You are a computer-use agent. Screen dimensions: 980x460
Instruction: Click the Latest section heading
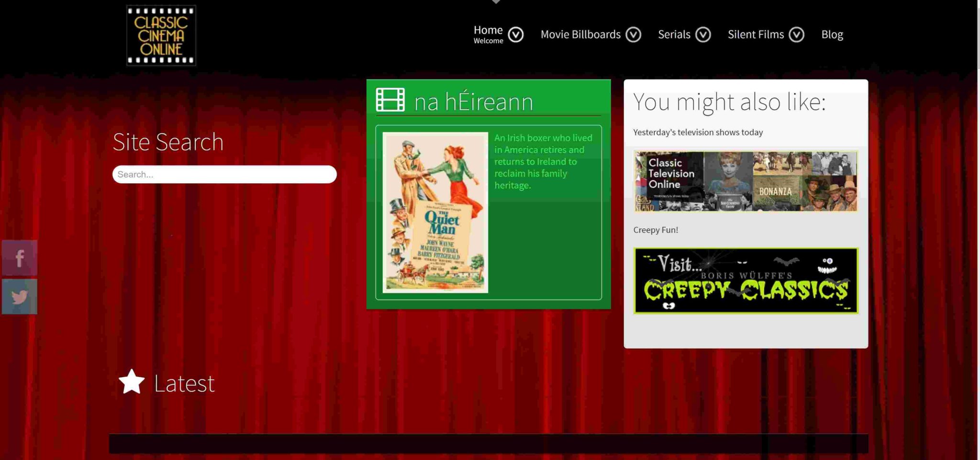pyautogui.click(x=183, y=382)
